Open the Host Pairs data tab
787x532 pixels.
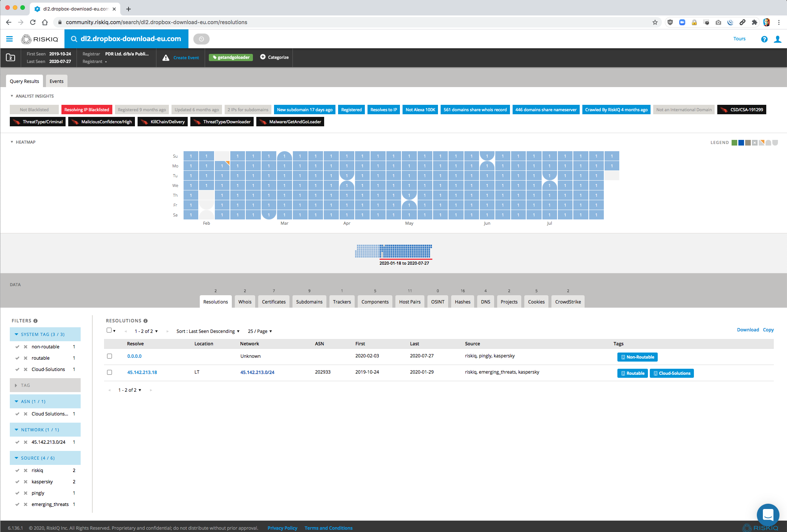[x=410, y=302]
